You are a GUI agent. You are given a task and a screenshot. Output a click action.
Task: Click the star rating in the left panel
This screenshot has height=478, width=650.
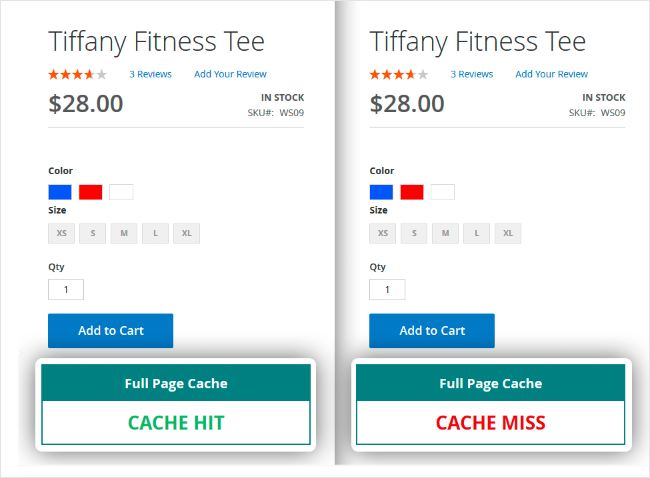(77, 74)
